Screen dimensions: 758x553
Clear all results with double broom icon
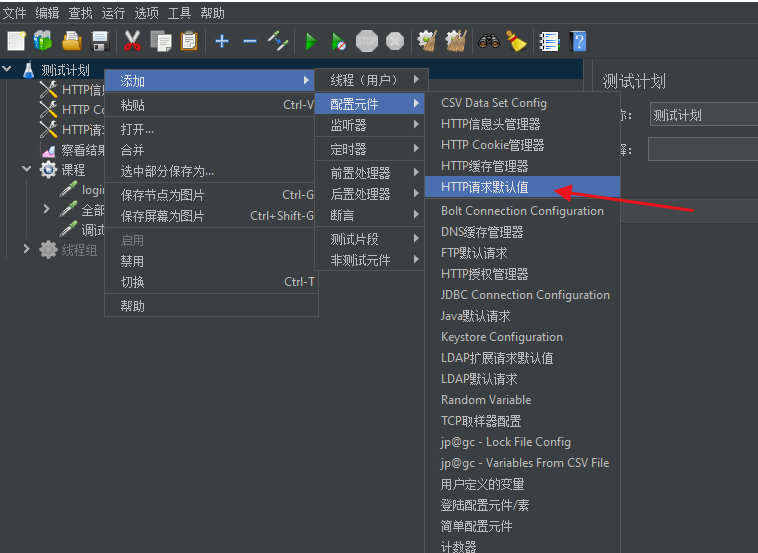tap(456, 41)
